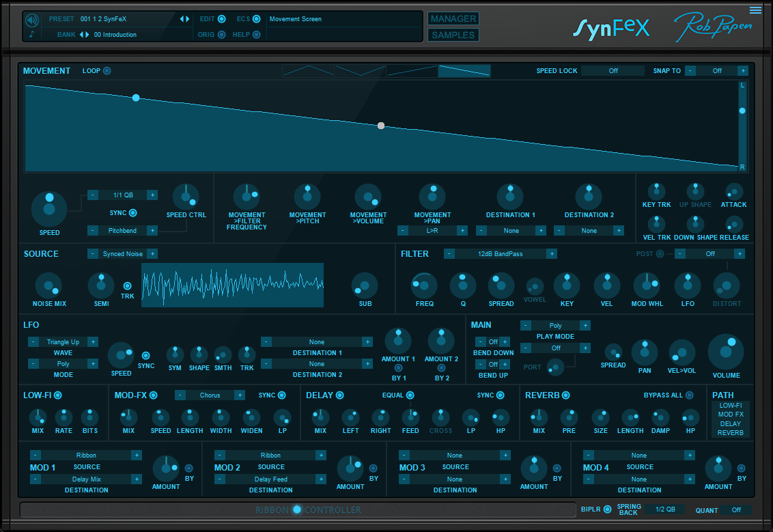
Task: Increase the 1/1 QB speed value with plus
Action: coord(152,195)
